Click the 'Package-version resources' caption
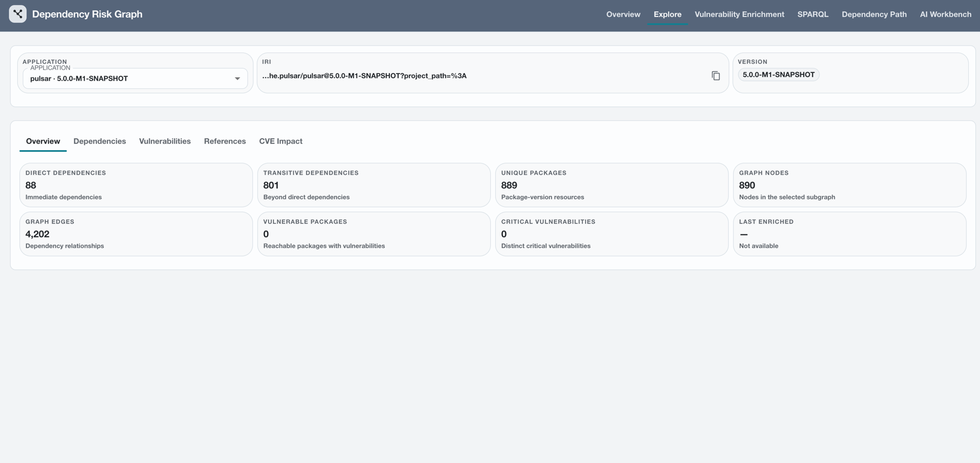980x463 pixels. point(542,197)
